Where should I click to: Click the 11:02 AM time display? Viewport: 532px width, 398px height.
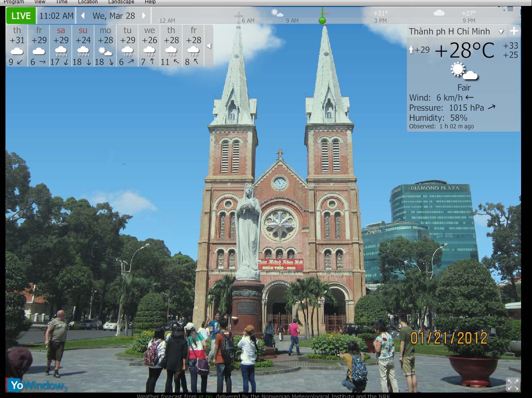[56, 16]
